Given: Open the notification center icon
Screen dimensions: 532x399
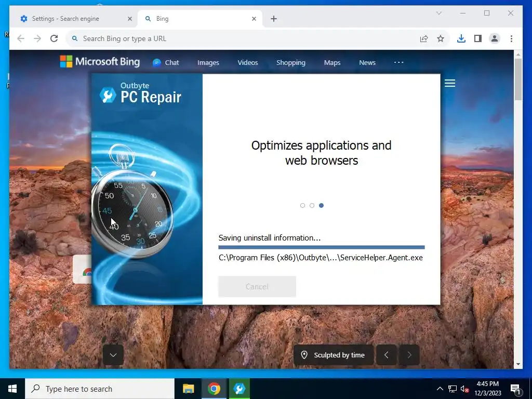Looking at the screenshot, I should (515, 389).
